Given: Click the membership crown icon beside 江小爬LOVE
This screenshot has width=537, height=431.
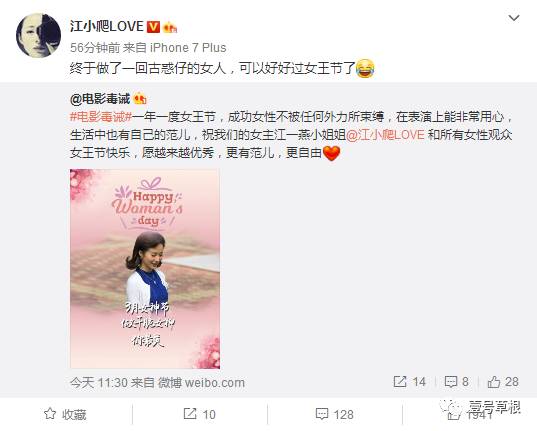Looking at the screenshot, I should [170, 27].
